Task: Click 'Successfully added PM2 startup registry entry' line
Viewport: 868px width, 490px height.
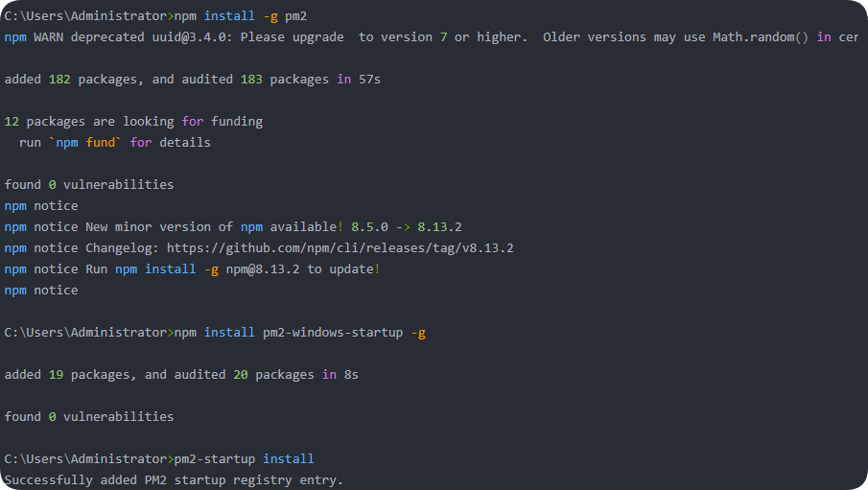Action: [174, 480]
